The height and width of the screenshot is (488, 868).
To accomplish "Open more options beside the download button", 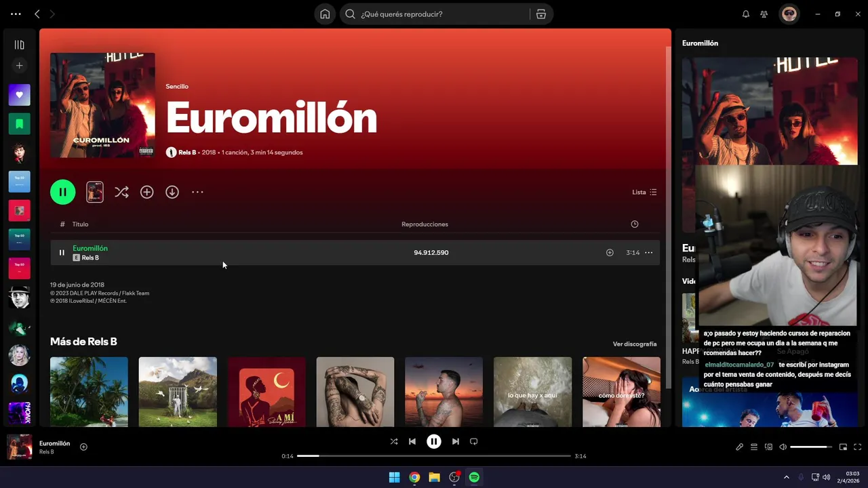I will [197, 192].
